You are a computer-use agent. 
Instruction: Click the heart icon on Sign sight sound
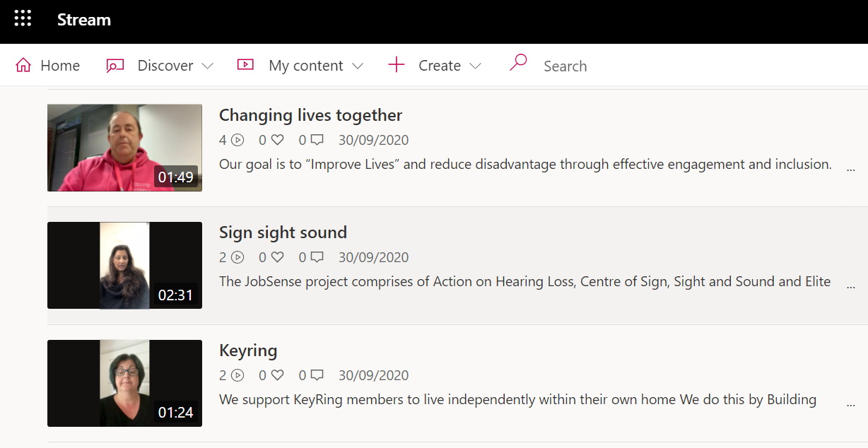tap(278, 257)
